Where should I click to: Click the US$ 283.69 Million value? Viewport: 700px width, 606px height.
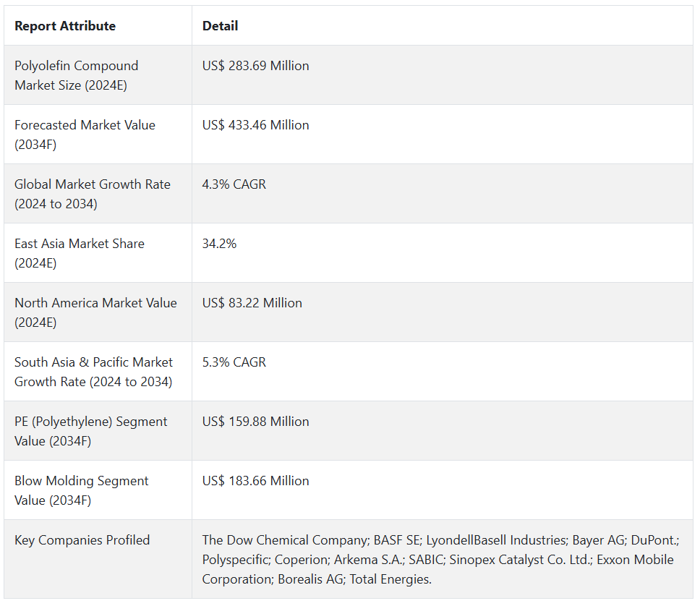pos(255,66)
